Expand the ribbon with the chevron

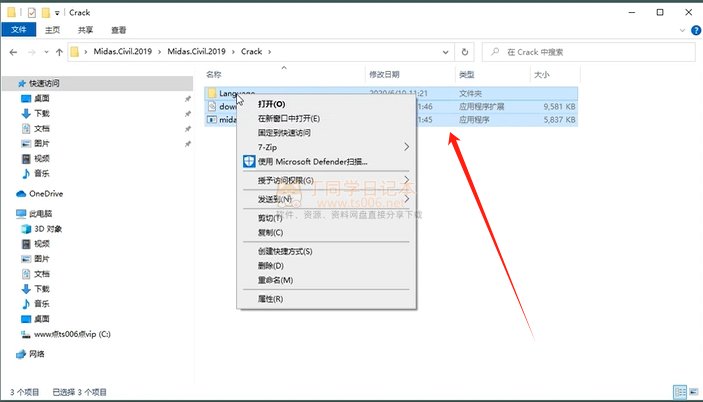[x=682, y=30]
